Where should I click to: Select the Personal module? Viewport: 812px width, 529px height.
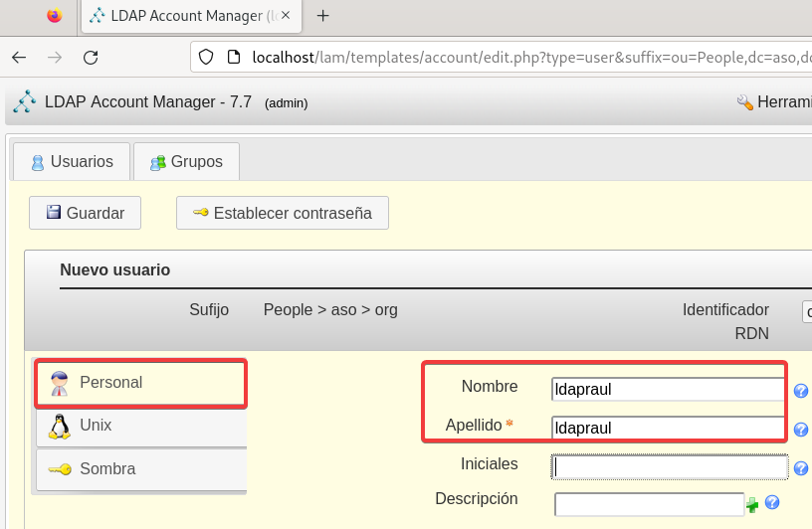click(x=140, y=383)
